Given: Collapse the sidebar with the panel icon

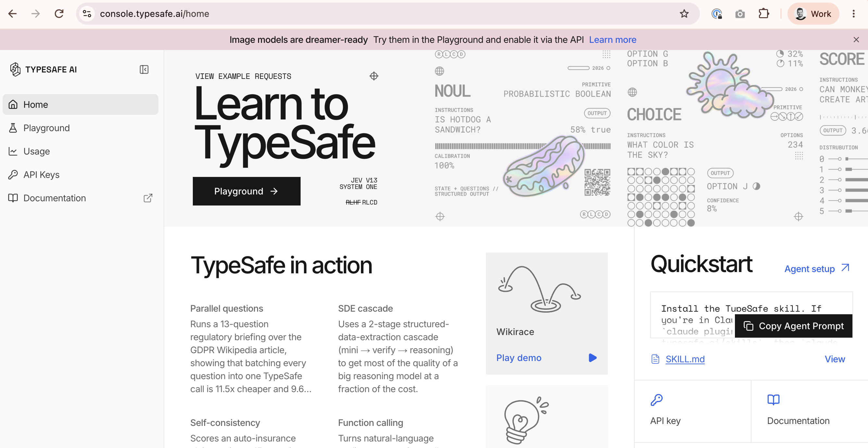Looking at the screenshot, I should click(x=144, y=69).
